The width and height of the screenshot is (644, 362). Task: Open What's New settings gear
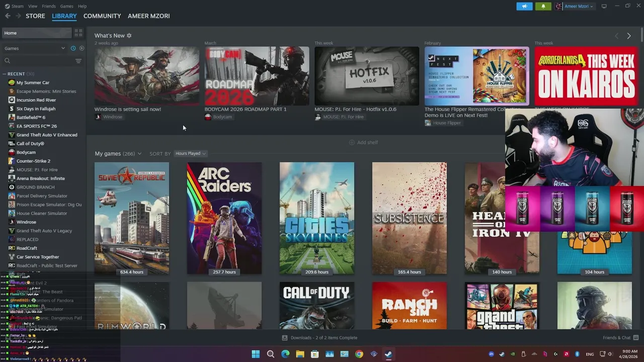pyautogui.click(x=129, y=36)
